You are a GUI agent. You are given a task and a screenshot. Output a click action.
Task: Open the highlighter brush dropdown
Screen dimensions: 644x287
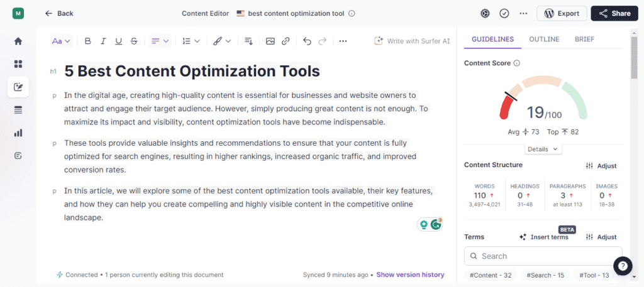(x=222, y=41)
